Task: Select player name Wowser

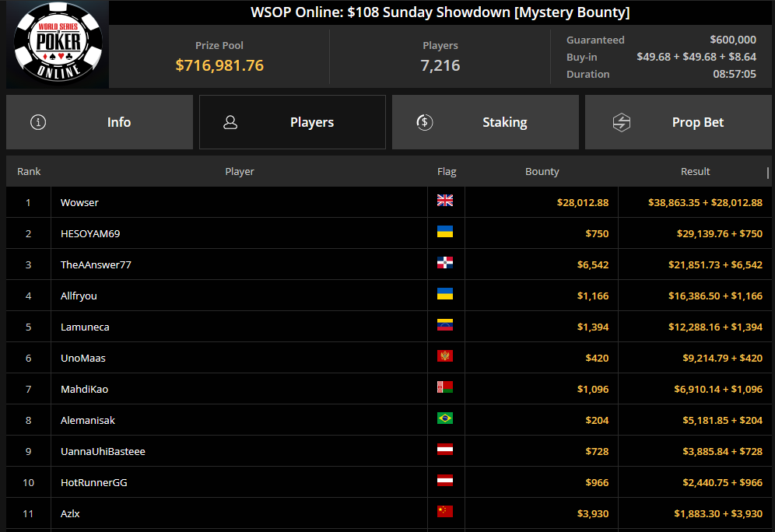Action: 79,202
